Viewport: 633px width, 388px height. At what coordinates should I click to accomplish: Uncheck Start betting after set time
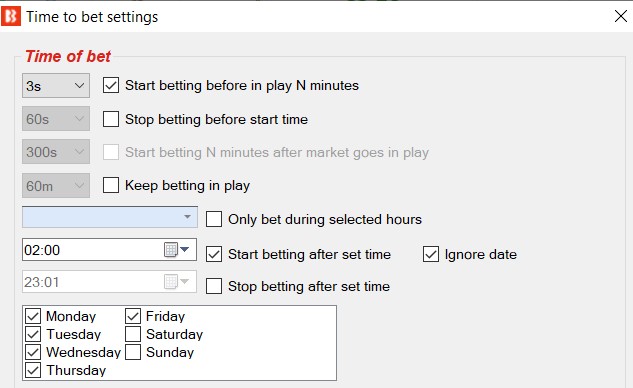click(x=214, y=254)
